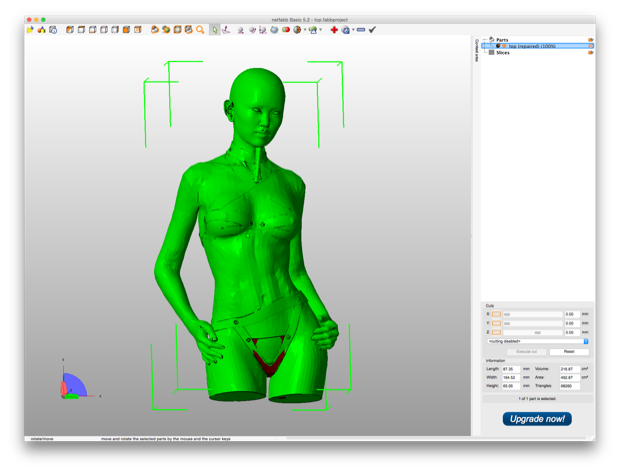Click the blue globe toolbar icon
This screenshot has height=474, width=620.
pos(274,30)
